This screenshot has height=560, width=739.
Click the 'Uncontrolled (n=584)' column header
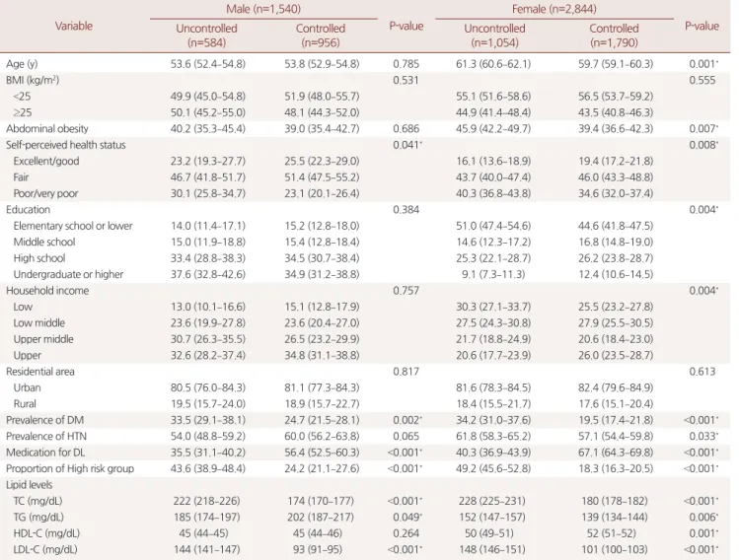[x=206, y=35]
